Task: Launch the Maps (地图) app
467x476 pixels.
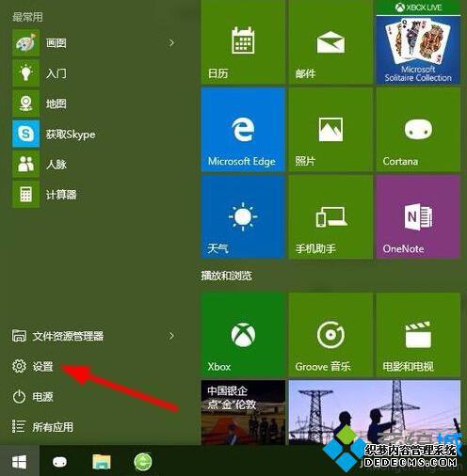Action: point(25,103)
